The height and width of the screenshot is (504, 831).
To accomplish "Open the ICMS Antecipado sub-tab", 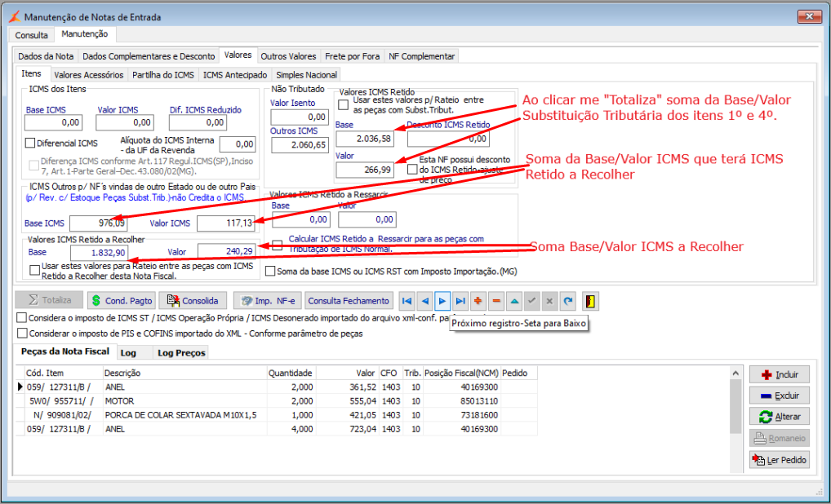I will click(x=235, y=75).
